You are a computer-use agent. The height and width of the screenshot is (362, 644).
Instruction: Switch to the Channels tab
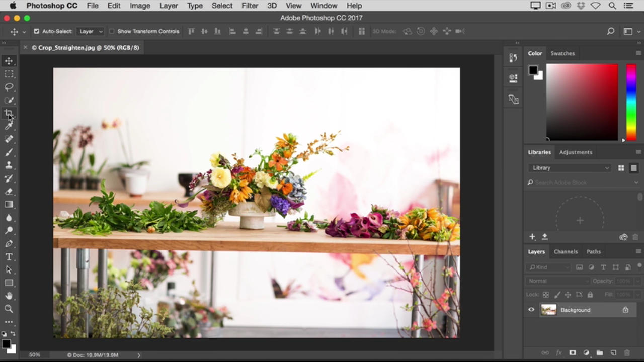pyautogui.click(x=566, y=251)
